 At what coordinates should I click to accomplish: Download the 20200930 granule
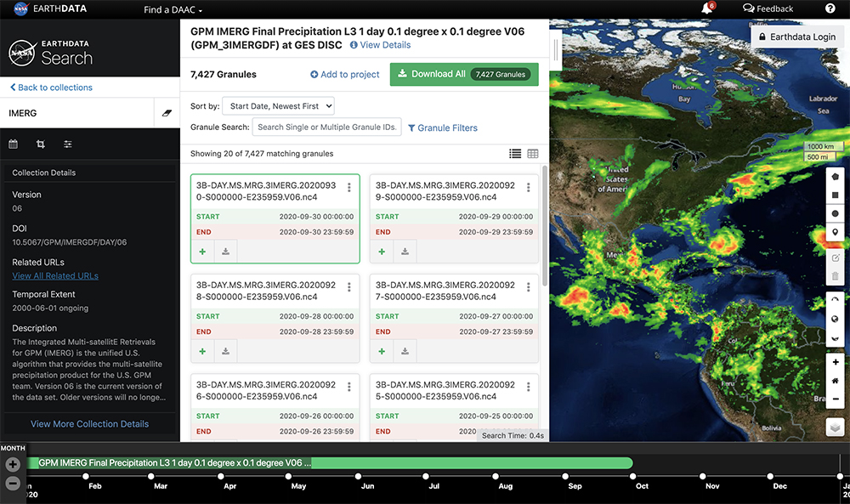pos(225,252)
